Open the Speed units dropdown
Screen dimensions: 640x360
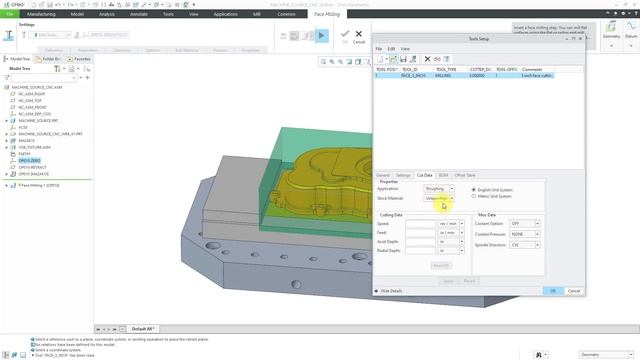(x=462, y=224)
